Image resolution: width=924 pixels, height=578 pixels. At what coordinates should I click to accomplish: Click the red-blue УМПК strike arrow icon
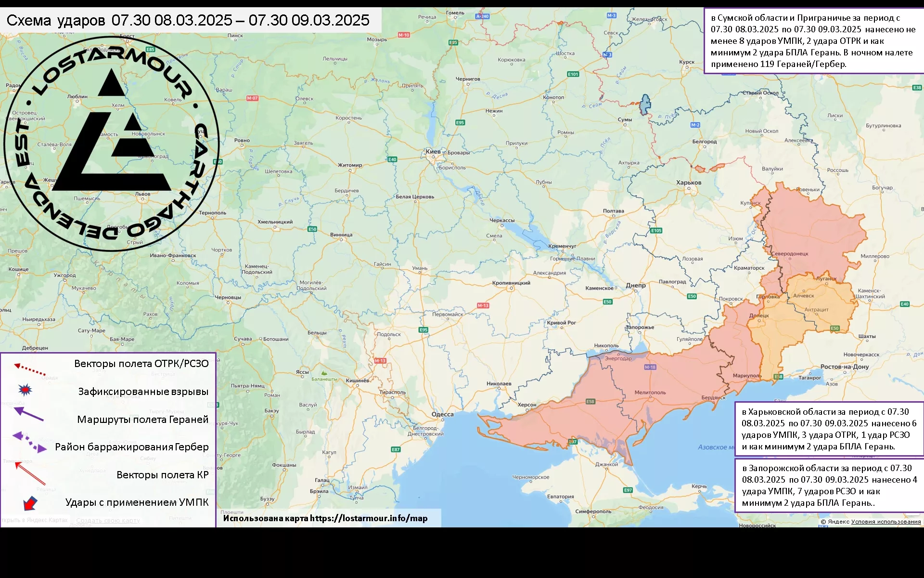coord(30,503)
